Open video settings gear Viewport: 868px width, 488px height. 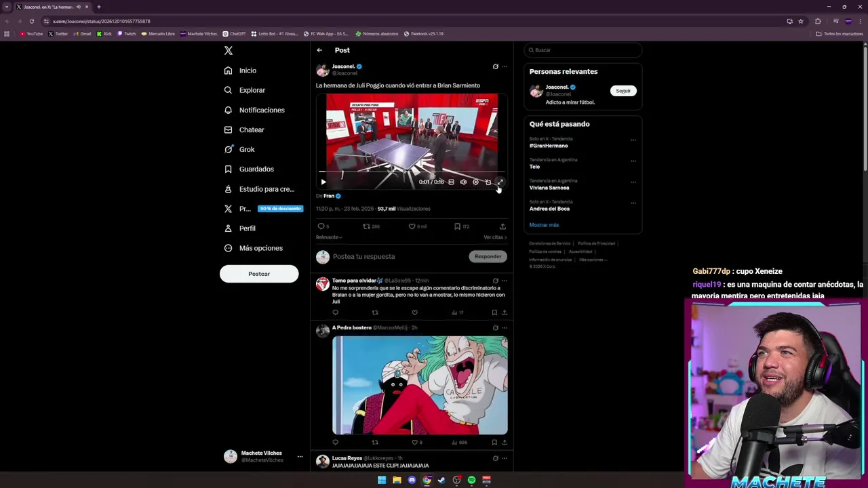(x=475, y=182)
